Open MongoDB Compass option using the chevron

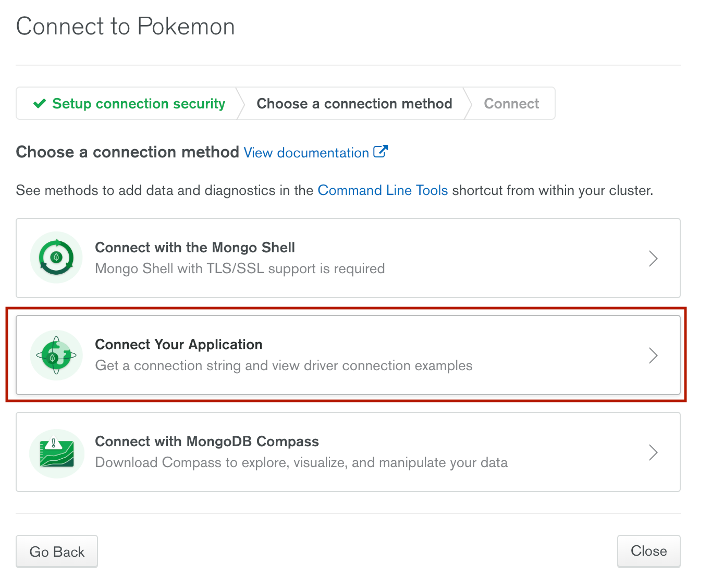tap(653, 452)
